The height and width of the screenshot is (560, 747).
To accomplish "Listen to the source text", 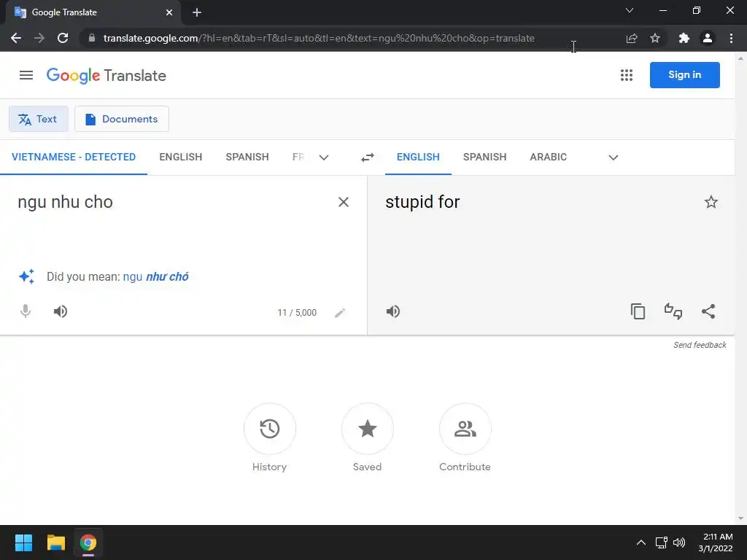I will (60, 311).
